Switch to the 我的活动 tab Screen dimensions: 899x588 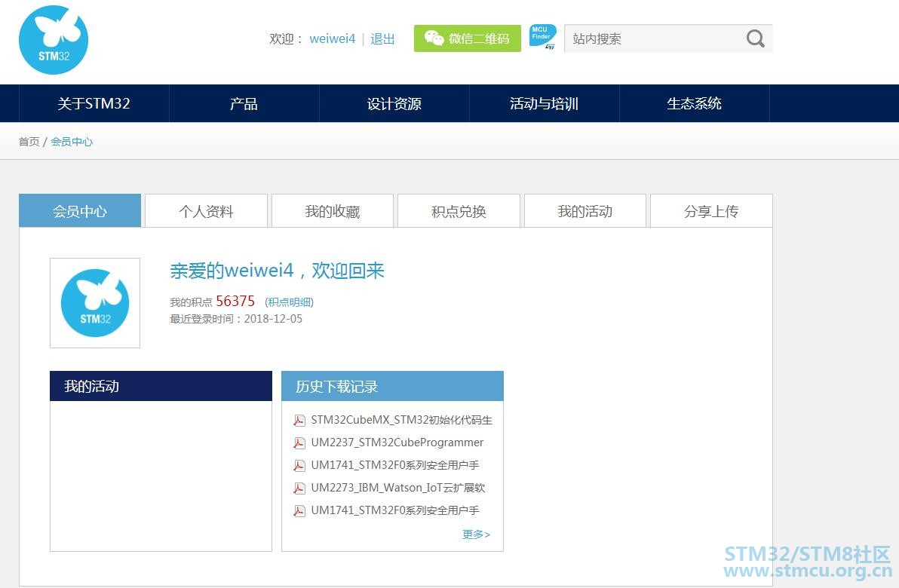point(585,211)
